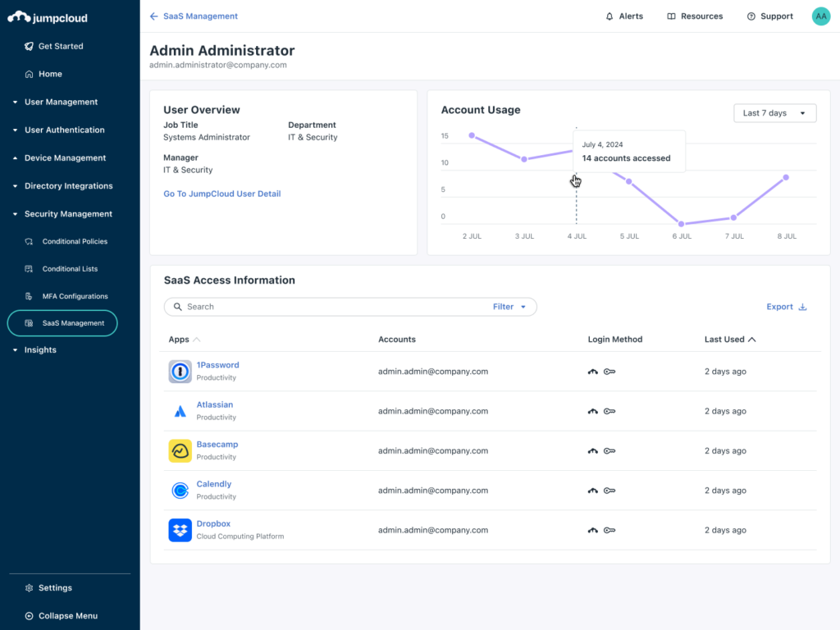840x630 pixels.
Task: Open MFA Configurations from the sidebar
Action: tap(73, 295)
